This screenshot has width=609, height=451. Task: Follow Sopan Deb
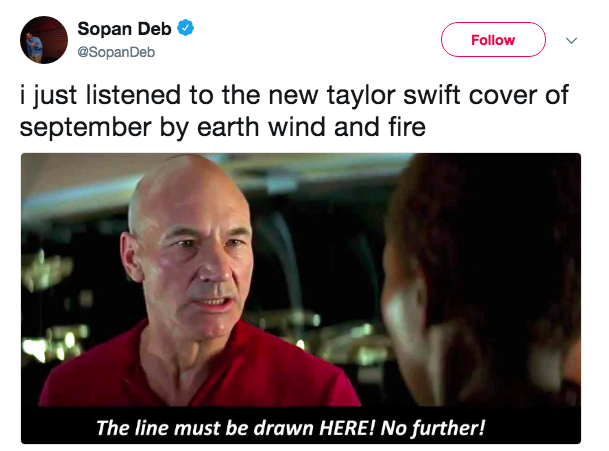click(x=493, y=40)
